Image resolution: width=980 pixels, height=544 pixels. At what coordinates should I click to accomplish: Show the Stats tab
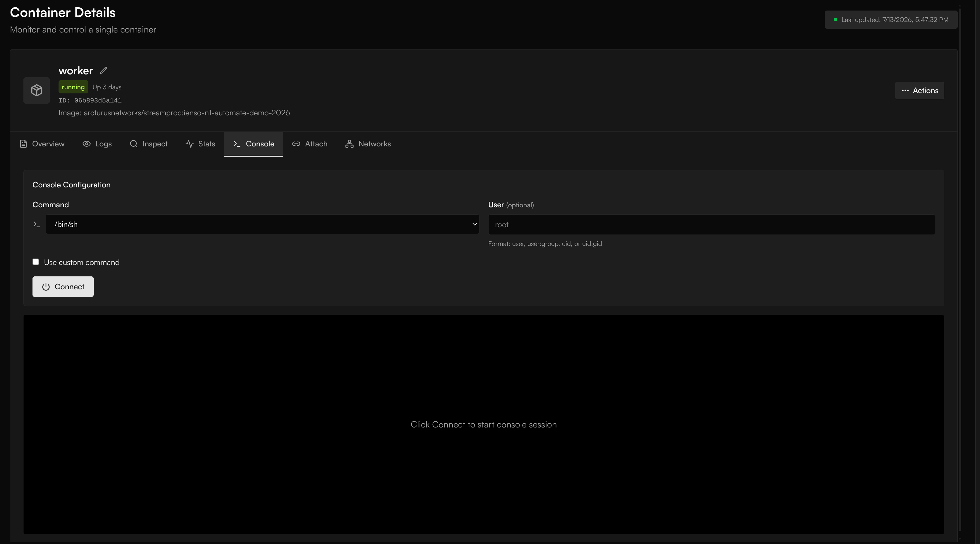pos(200,144)
